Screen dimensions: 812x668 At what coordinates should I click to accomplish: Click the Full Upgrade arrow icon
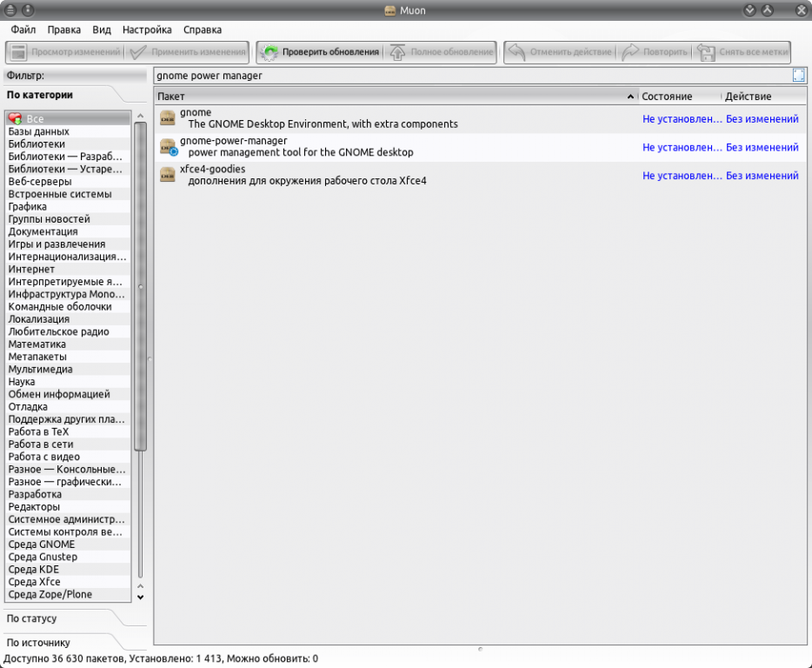[397, 52]
